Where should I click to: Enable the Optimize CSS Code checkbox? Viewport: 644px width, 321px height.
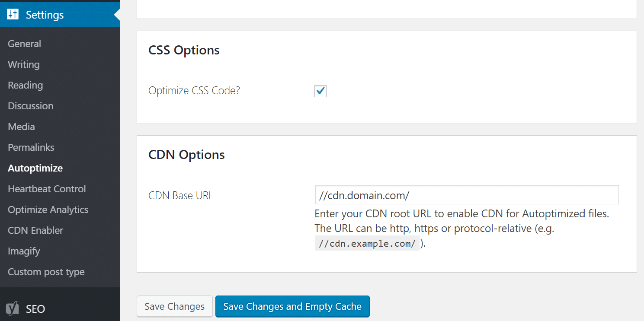pos(320,91)
